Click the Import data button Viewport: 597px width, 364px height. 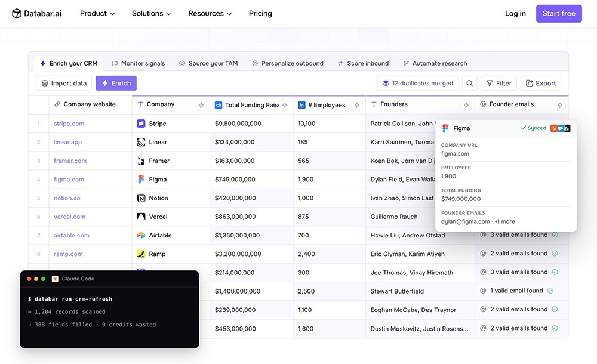tap(64, 83)
